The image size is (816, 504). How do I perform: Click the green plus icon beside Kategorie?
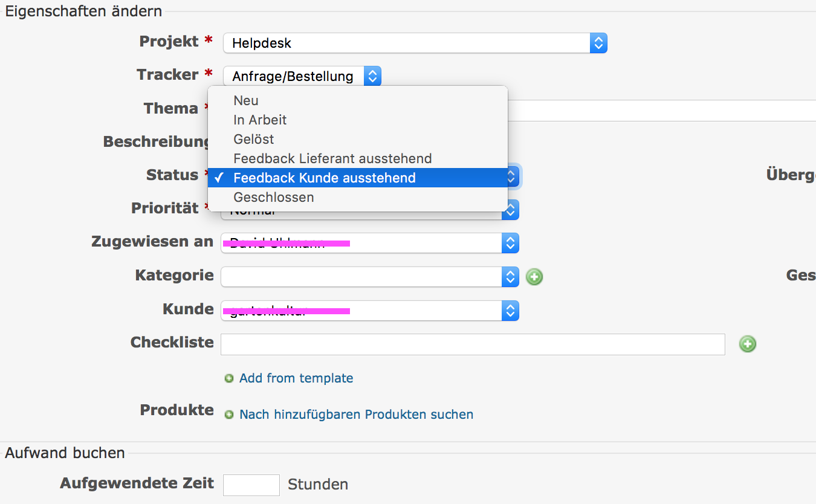pos(534,277)
